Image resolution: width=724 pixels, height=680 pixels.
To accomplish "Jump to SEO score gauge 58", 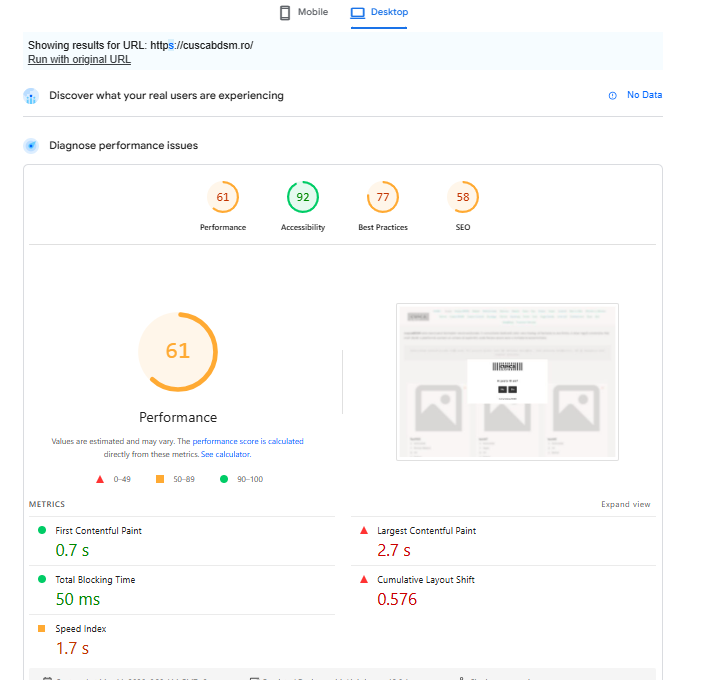I will pos(463,198).
